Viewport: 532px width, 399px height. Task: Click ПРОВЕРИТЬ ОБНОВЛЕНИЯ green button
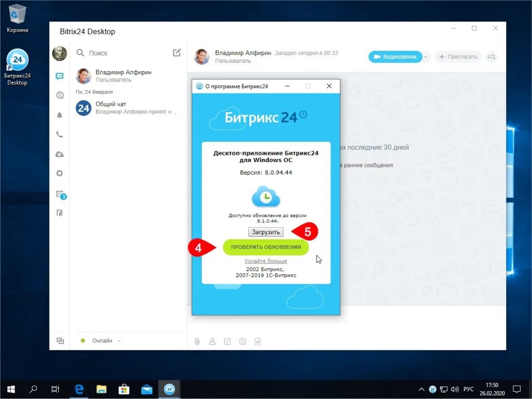click(x=265, y=247)
